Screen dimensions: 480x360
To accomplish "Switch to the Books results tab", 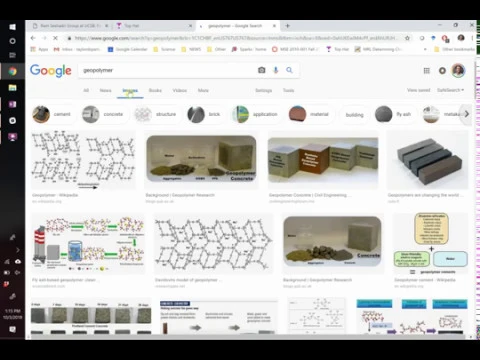I will coord(155,90).
